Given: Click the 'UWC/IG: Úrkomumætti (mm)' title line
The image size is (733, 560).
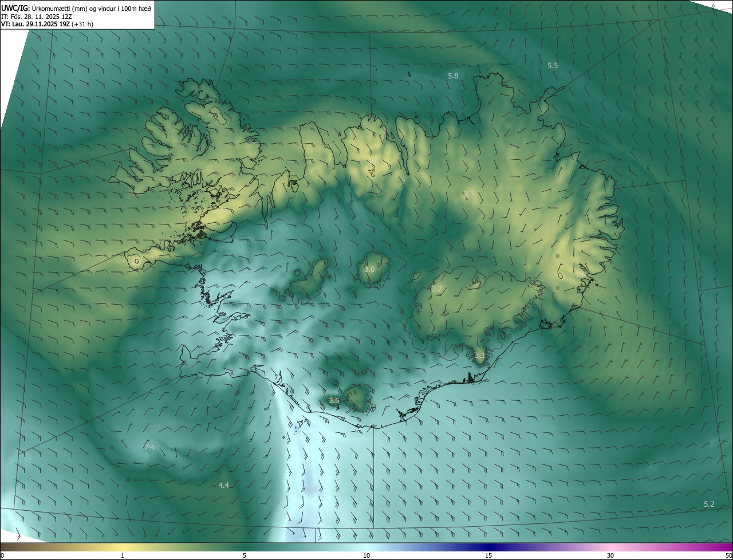Looking at the screenshot, I should pyautogui.click(x=76, y=8).
